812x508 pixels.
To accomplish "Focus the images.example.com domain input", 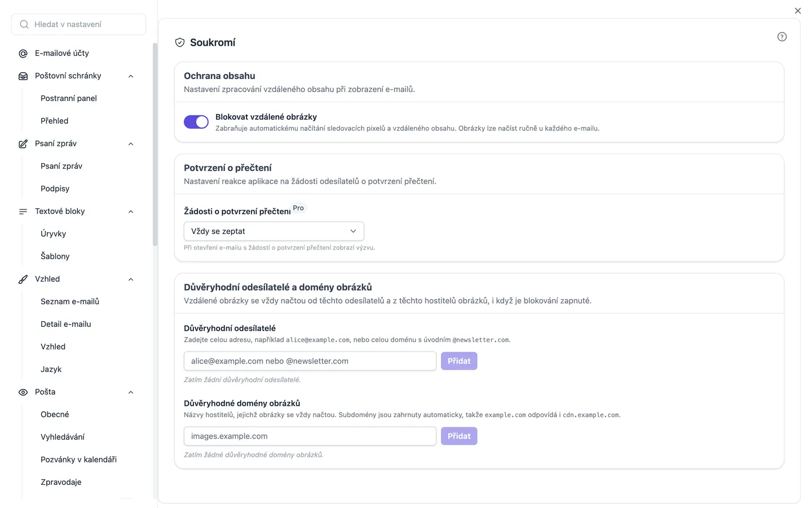I will tap(310, 436).
